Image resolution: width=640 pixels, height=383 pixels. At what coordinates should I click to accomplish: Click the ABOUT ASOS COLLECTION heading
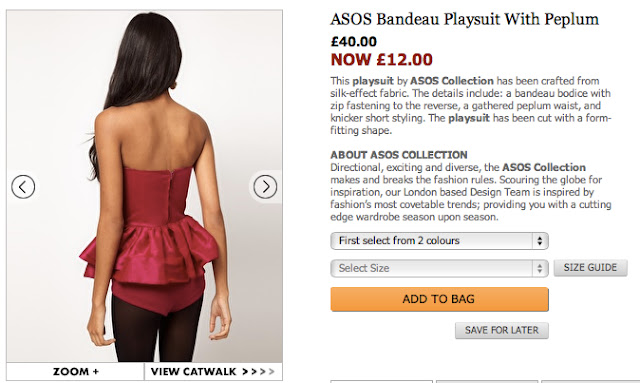click(399, 155)
